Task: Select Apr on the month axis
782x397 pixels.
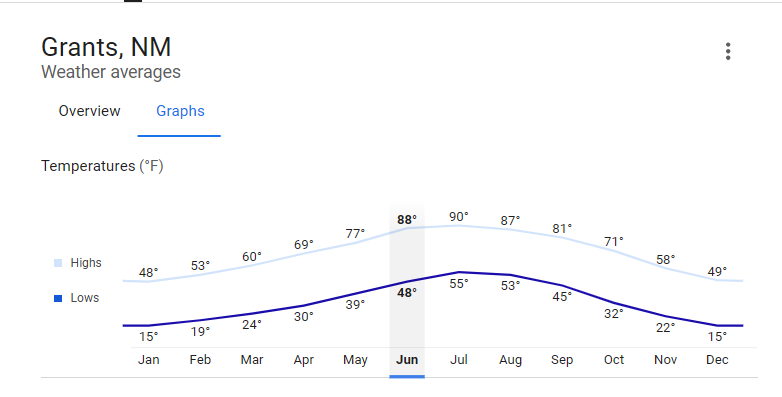Action: point(304,360)
